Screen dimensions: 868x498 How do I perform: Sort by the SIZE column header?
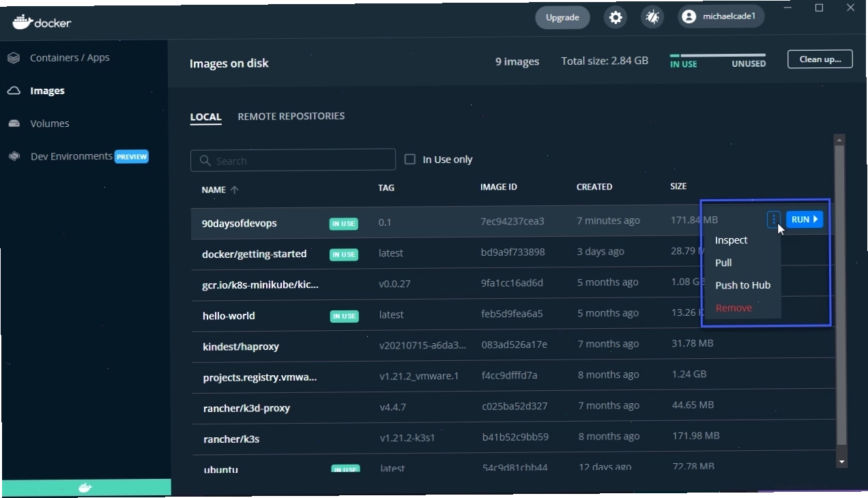tap(678, 186)
